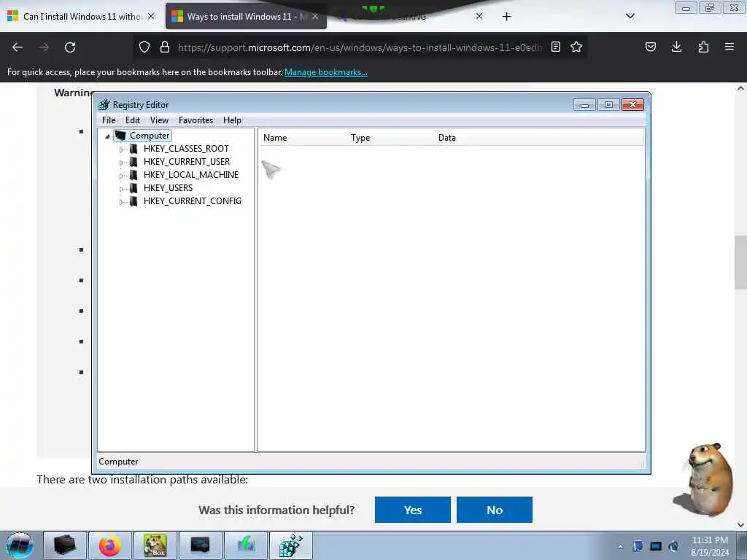
Task: Select the Computer root node
Action: tap(149, 136)
